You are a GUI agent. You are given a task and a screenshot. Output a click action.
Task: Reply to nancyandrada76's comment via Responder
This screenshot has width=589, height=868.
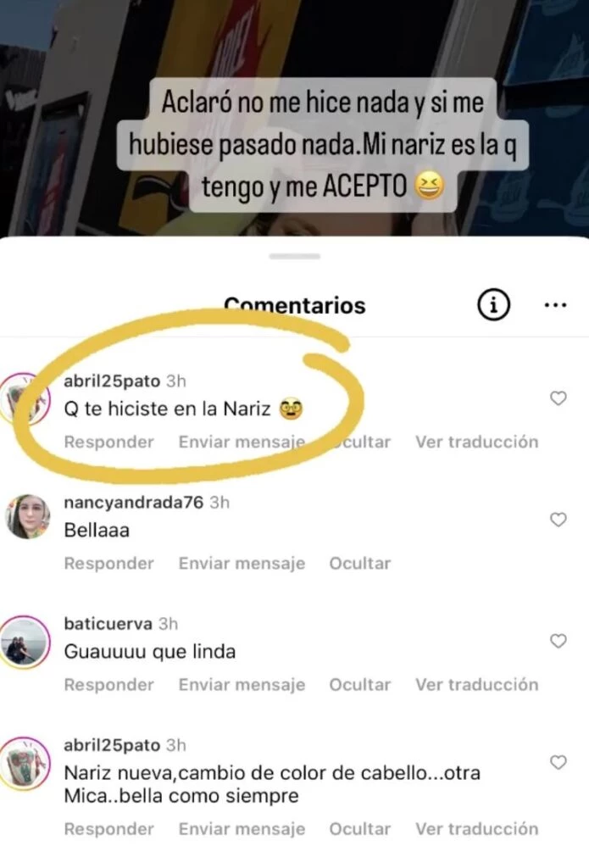109,563
